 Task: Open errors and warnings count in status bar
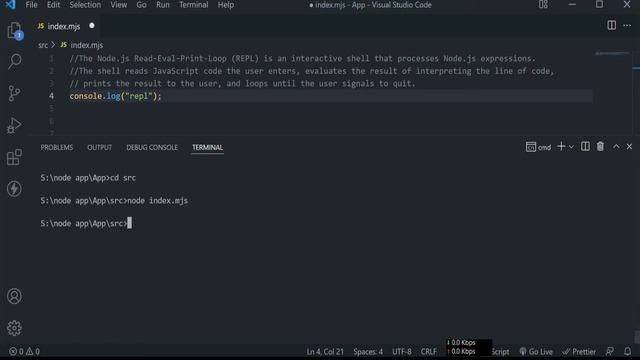24,351
